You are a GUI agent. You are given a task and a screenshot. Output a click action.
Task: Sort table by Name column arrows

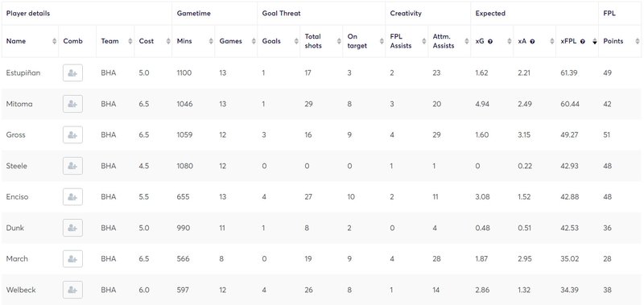[x=54, y=41]
